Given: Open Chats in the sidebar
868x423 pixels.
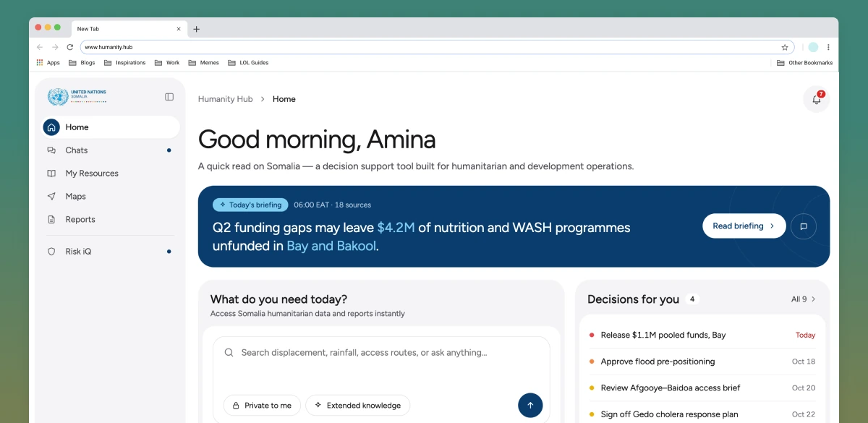Looking at the screenshot, I should 111,150.
